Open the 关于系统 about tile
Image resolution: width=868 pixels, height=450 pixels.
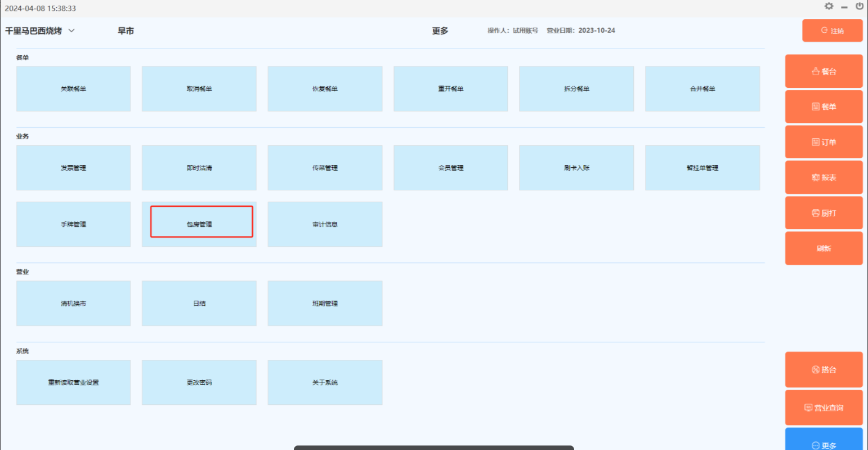pyautogui.click(x=325, y=382)
